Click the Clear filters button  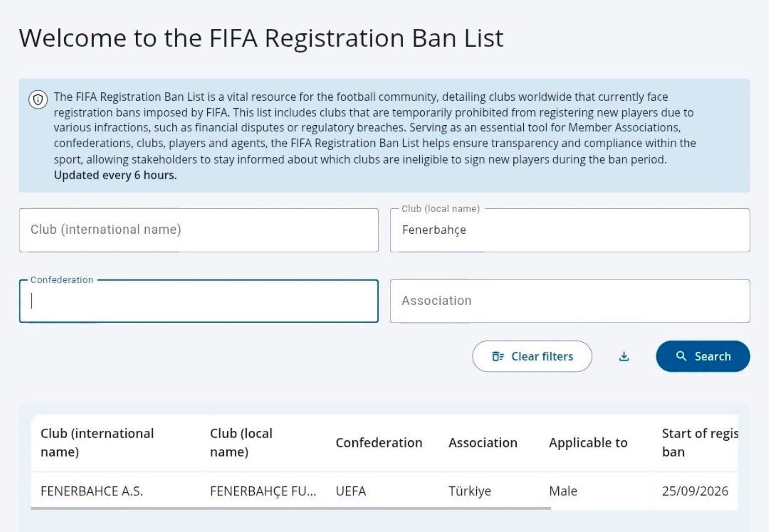[x=532, y=356]
